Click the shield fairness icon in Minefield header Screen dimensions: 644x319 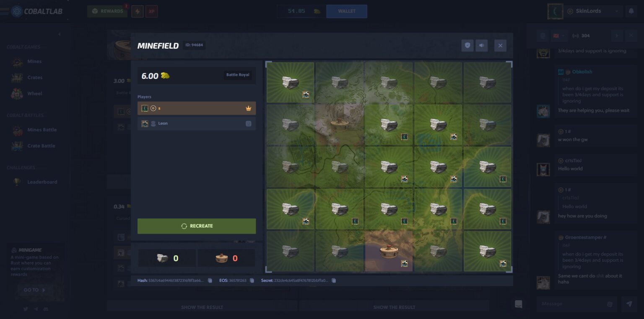[467, 46]
